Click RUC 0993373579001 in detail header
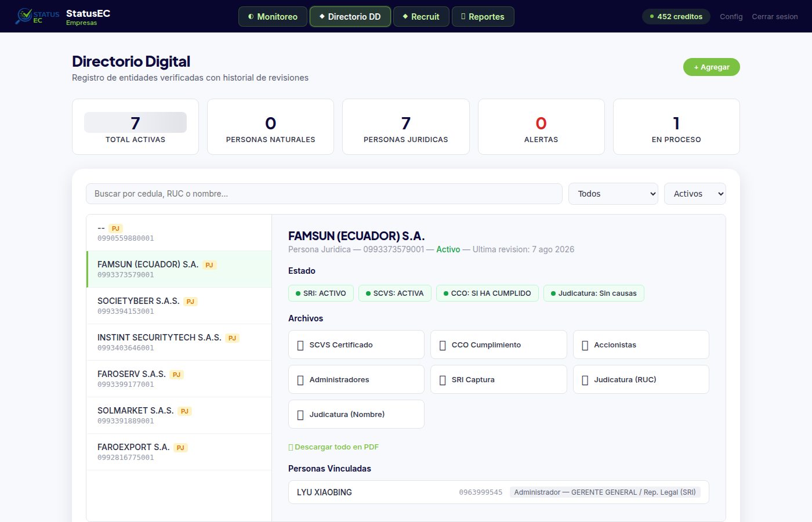 coord(394,249)
